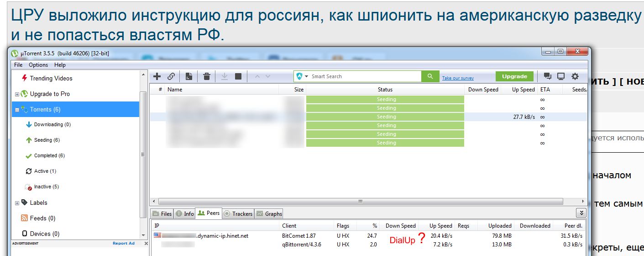
Task: Start torrent download arrow icon
Action: click(x=225, y=76)
